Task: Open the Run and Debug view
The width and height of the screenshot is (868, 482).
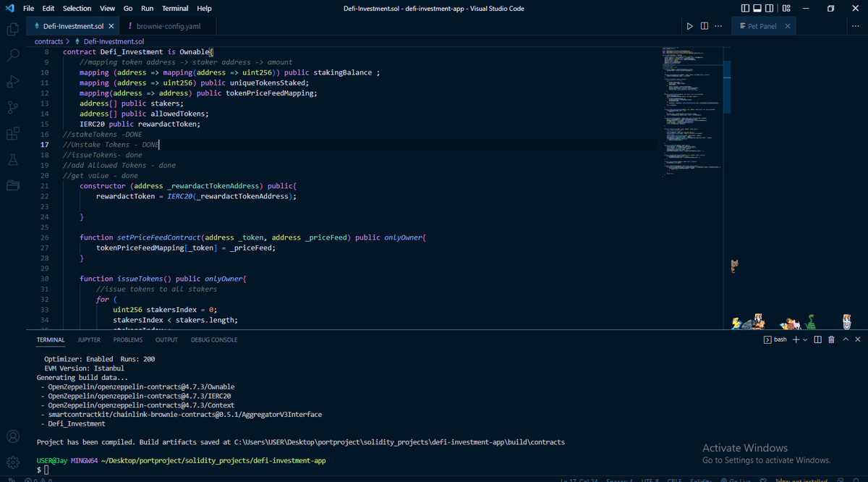Action: click(12, 81)
